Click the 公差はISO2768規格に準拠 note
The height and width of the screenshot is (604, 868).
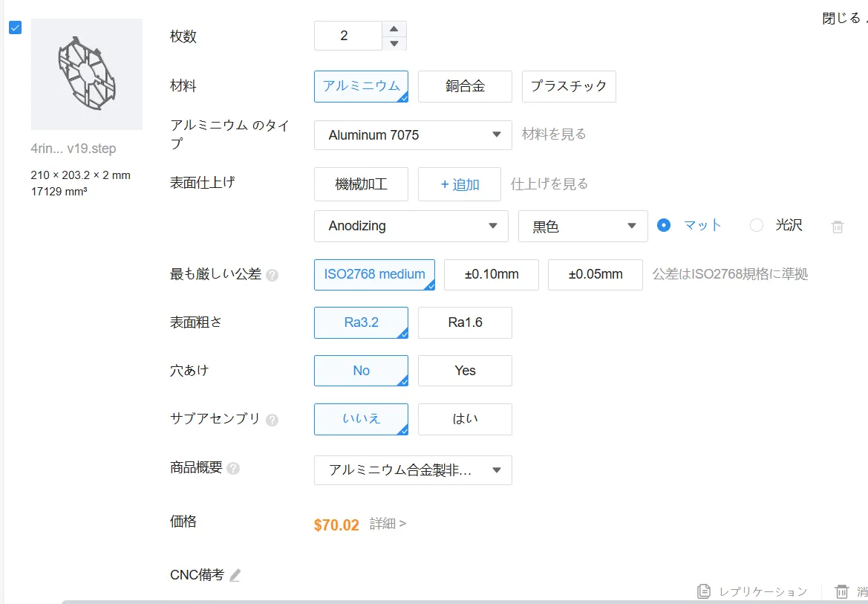click(x=730, y=274)
